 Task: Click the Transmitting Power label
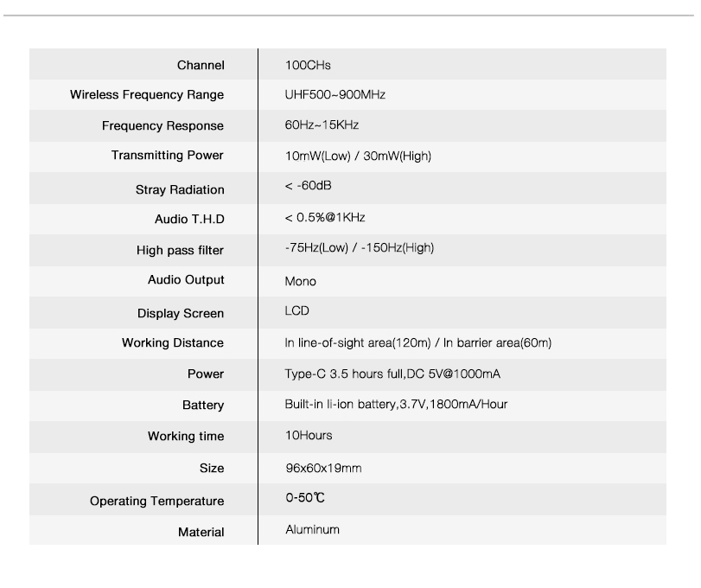[167, 155]
